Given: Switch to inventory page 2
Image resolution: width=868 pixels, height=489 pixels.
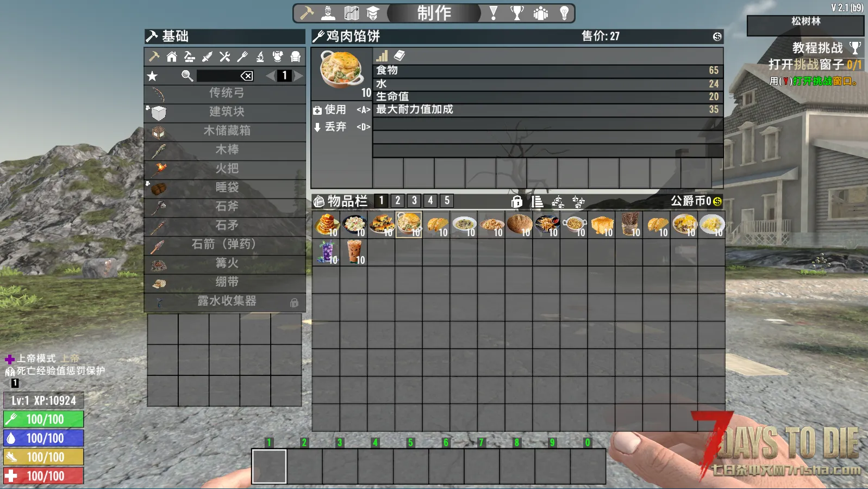Looking at the screenshot, I should click(398, 201).
